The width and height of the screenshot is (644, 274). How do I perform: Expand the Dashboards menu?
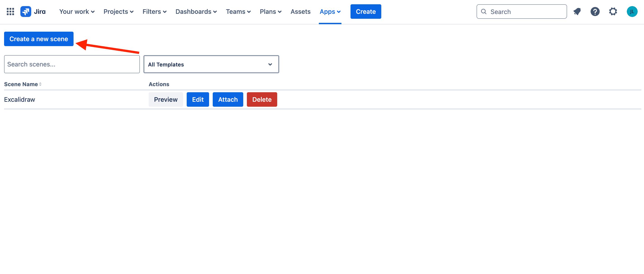pos(196,12)
